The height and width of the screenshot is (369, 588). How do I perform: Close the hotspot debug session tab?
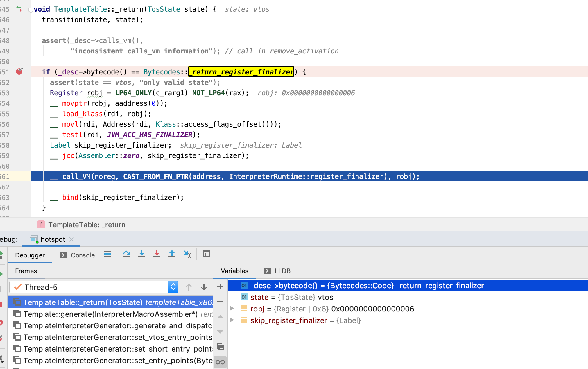[x=71, y=239]
